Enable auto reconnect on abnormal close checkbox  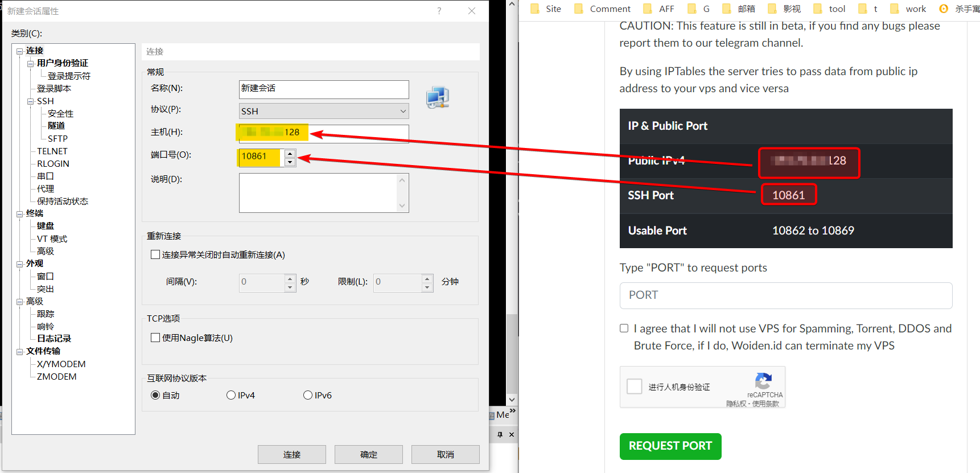[x=155, y=254]
